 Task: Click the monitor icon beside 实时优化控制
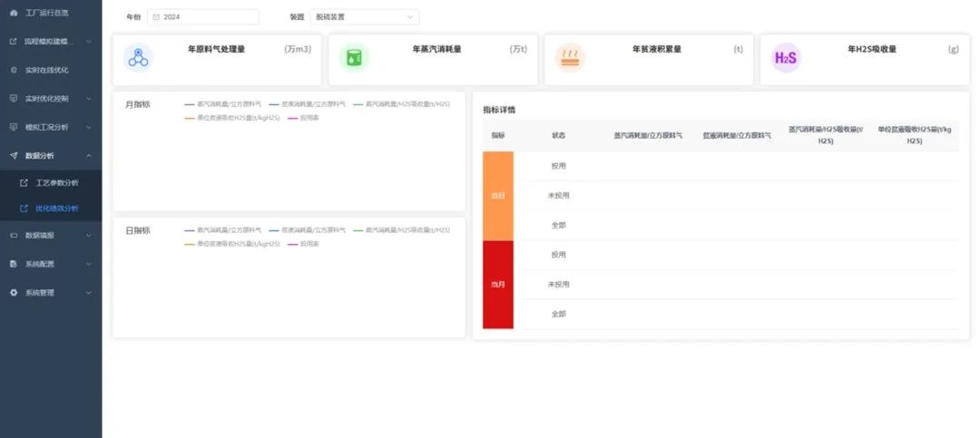pyautogui.click(x=14, y=99)
